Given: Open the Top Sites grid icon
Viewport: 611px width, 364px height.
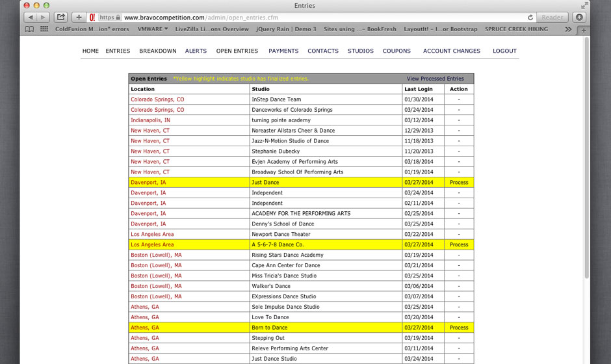Looking at the screenshot, I should (x=44, y=29).
